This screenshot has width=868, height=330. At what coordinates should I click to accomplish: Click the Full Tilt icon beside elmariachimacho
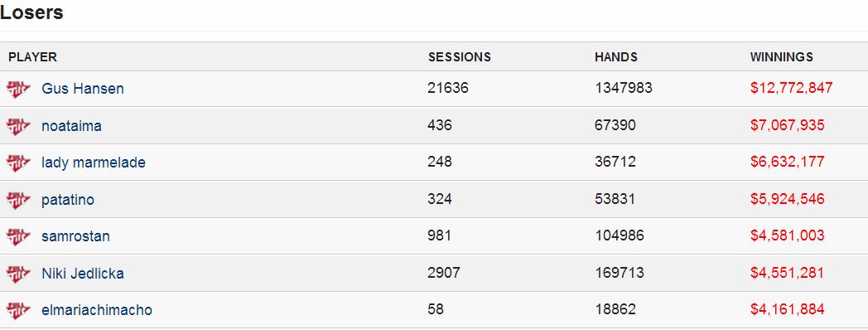(x=18, y=310)
